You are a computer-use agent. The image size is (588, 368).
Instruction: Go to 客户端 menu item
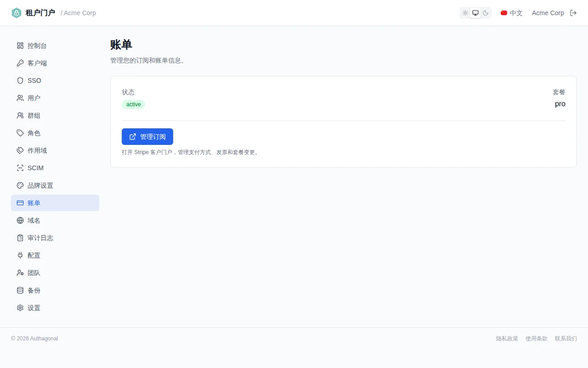pyautogui.click(x=37, y=63)
